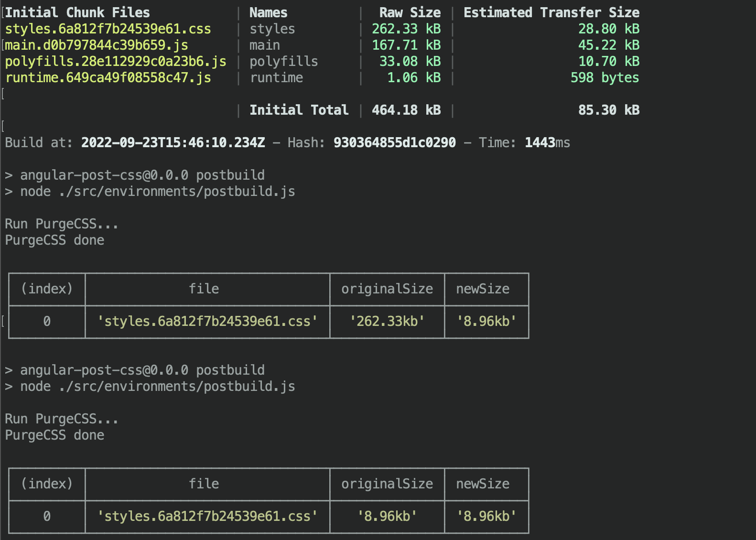756x540 pixels.
Task: Click originalSize value '262.33kb'
Action: tap(387, 322)
